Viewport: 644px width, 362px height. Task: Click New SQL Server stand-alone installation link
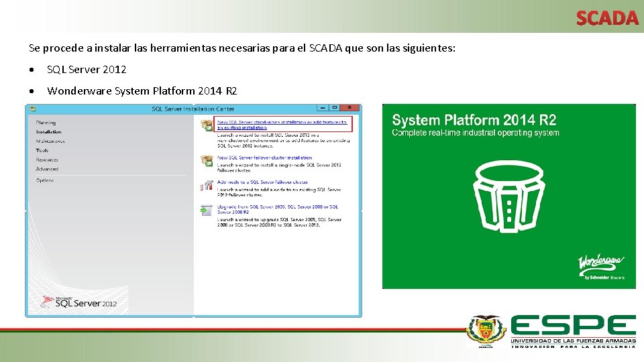pyautogui.click(x=282, y=125)
